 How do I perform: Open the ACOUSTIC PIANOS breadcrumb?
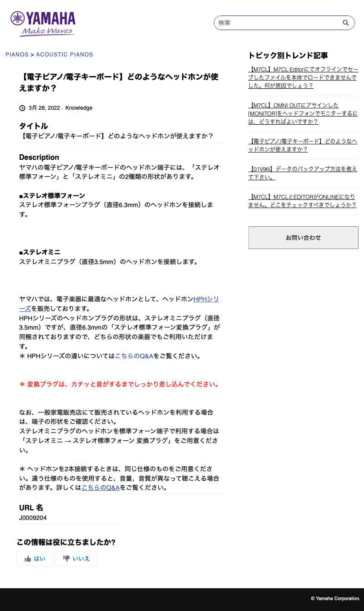[65, 55]
